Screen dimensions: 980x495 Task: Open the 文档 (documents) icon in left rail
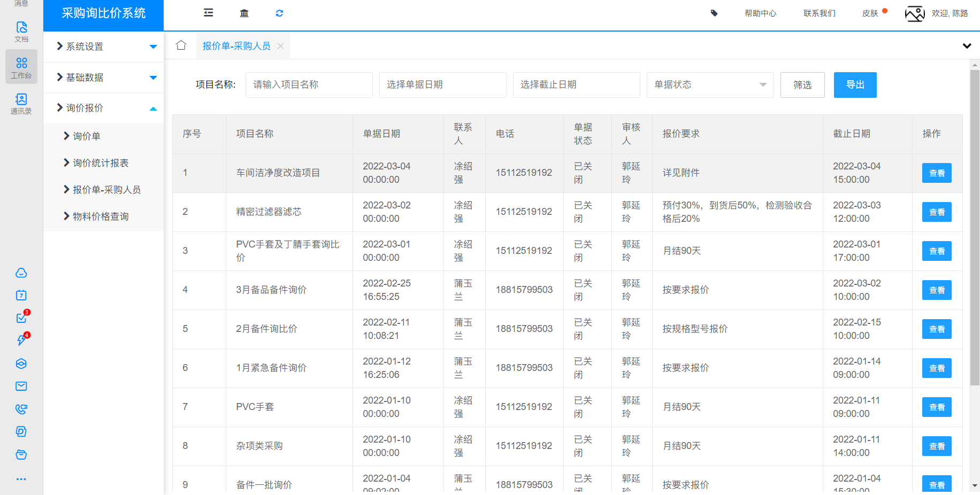point(21,29)
